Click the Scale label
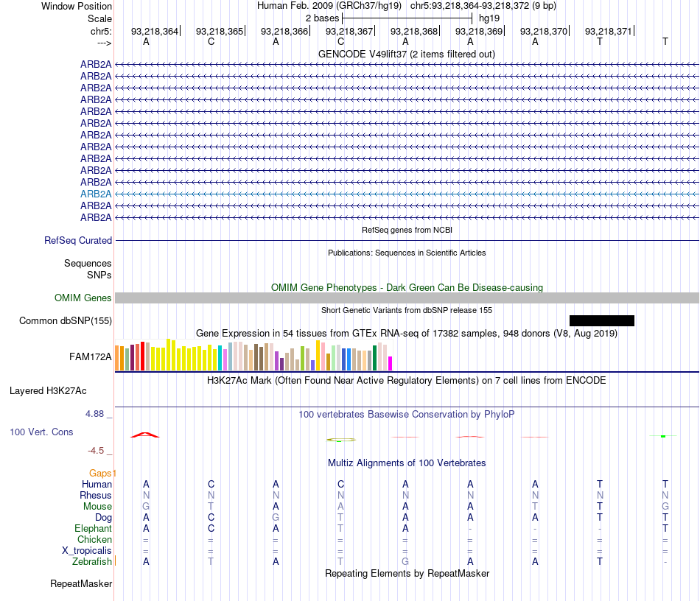 [x=99, y=18]
